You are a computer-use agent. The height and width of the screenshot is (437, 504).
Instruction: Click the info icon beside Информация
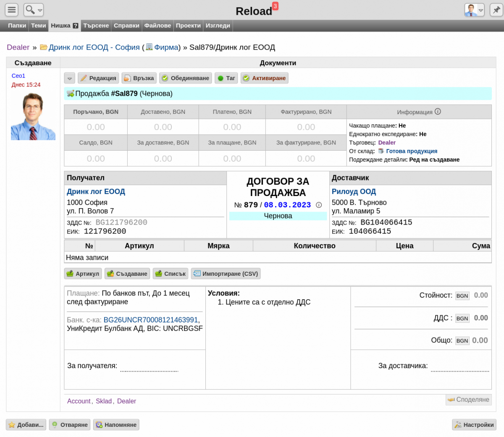point(438,112)
